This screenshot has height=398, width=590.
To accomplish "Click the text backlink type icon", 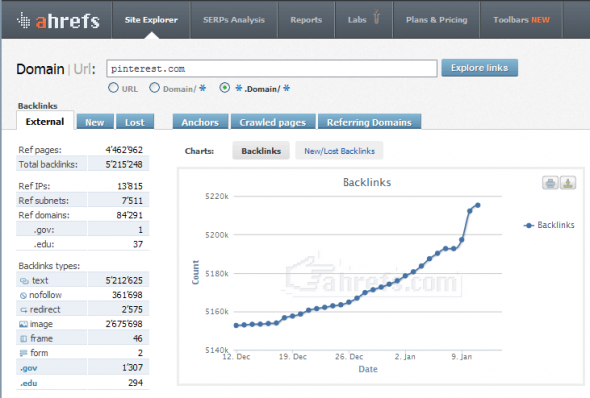I will [x=24, y=281].
